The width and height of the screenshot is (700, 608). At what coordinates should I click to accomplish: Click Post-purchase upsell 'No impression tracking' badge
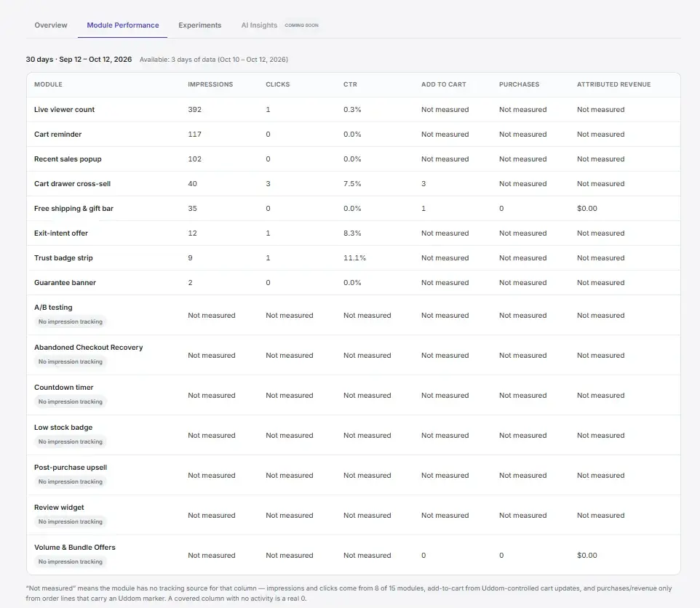coord(70,481)
